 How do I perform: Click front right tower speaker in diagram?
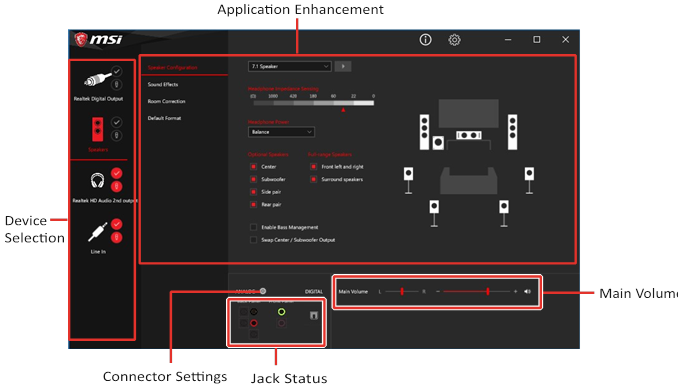(x=512, y=132)
